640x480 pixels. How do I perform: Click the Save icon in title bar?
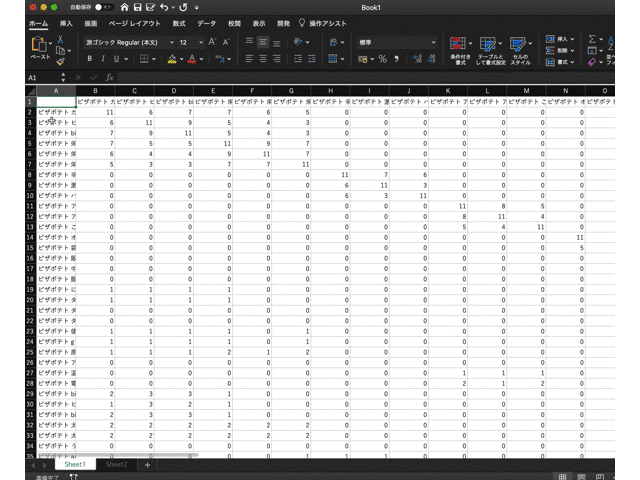(x=140, y=7)
